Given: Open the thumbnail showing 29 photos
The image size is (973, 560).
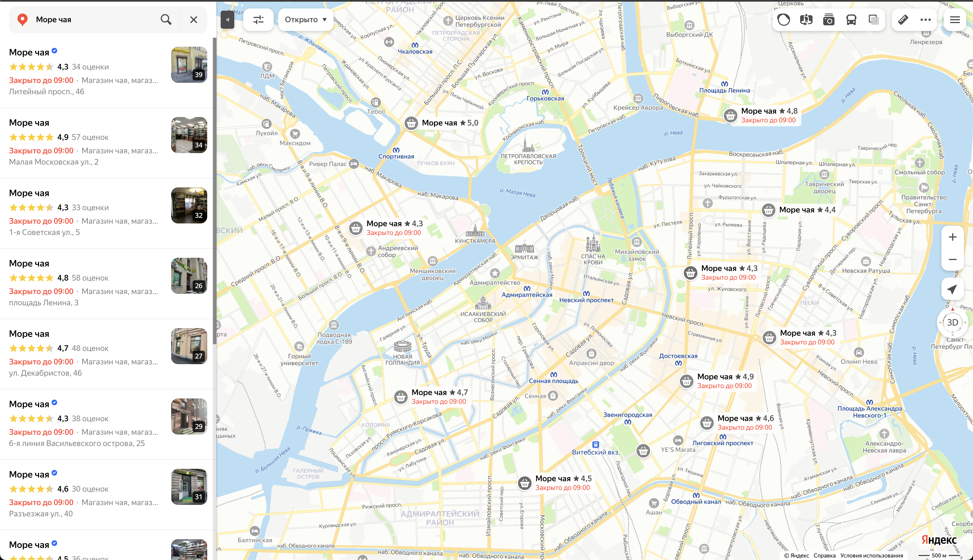Looking at the screenshot, I should 189,416.
